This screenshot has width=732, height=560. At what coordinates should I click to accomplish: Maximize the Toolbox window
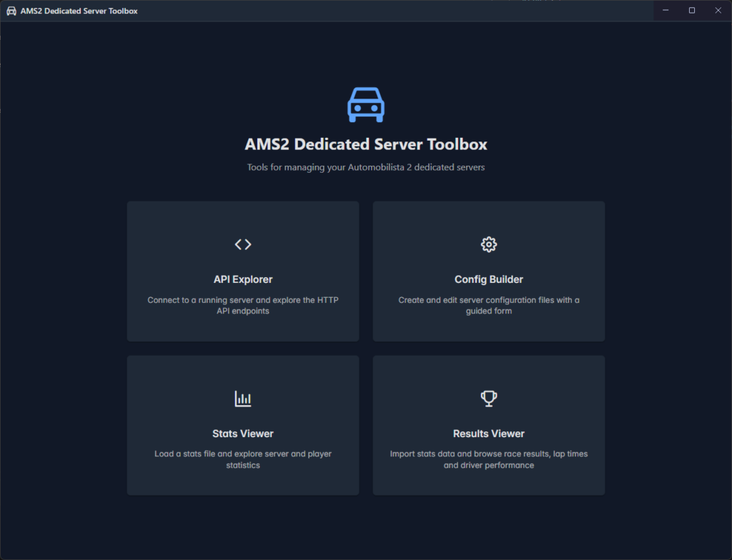point(692,11)
